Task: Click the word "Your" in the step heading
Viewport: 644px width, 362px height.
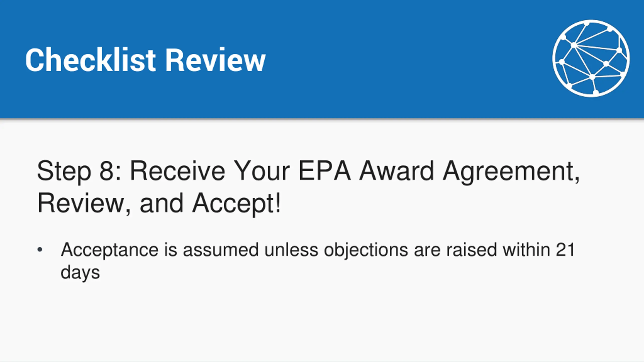Action: 262,171
